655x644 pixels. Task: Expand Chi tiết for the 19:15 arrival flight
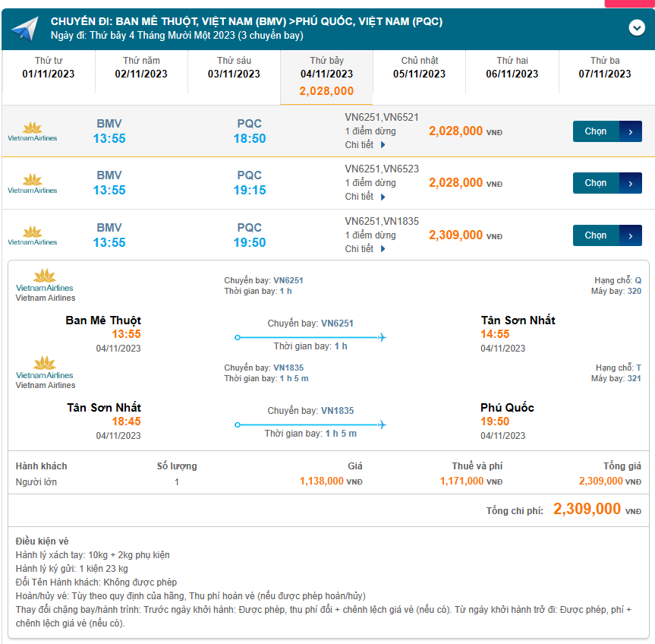click(x=358, y=196)
